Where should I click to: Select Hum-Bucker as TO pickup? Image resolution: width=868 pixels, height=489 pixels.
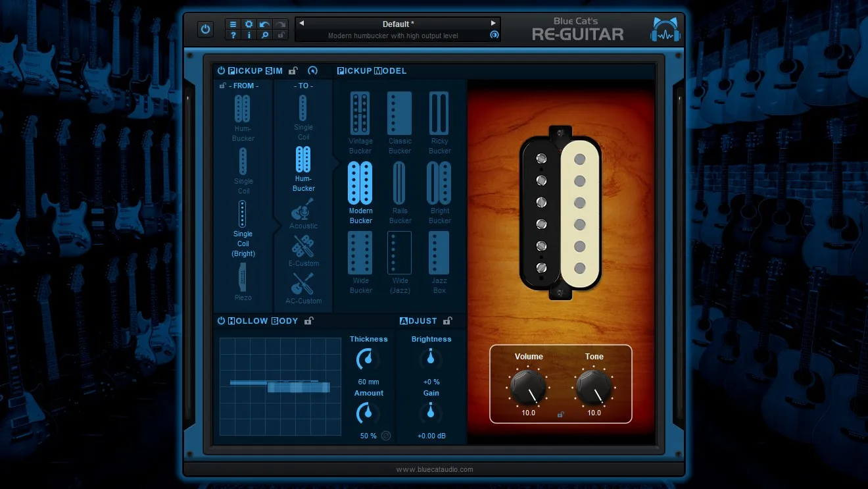click(x=303, y=169)
